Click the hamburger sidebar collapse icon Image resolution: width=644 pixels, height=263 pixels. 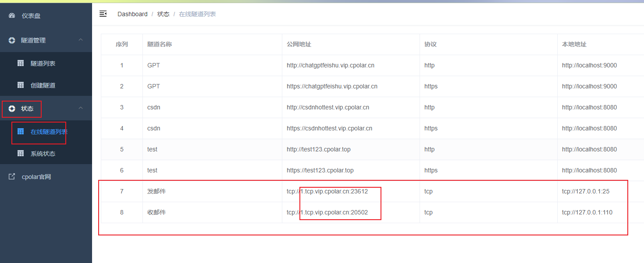pos(103,14)
